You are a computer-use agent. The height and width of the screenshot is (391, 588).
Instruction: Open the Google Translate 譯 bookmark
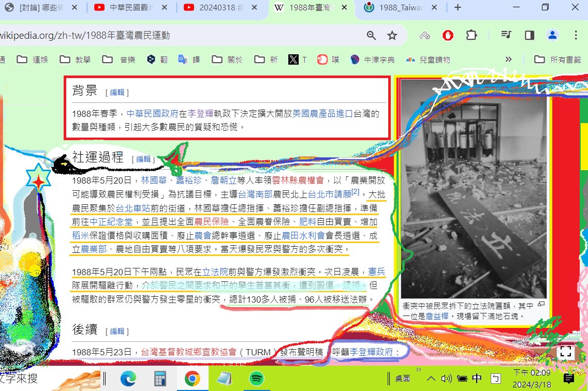click(189, 59)
